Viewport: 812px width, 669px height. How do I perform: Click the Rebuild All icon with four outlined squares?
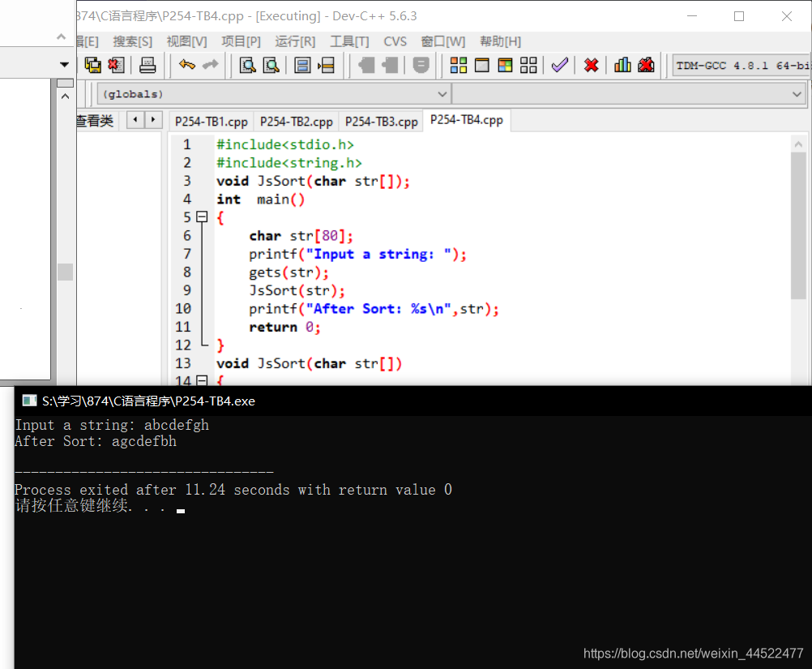(x=528, y=66)
